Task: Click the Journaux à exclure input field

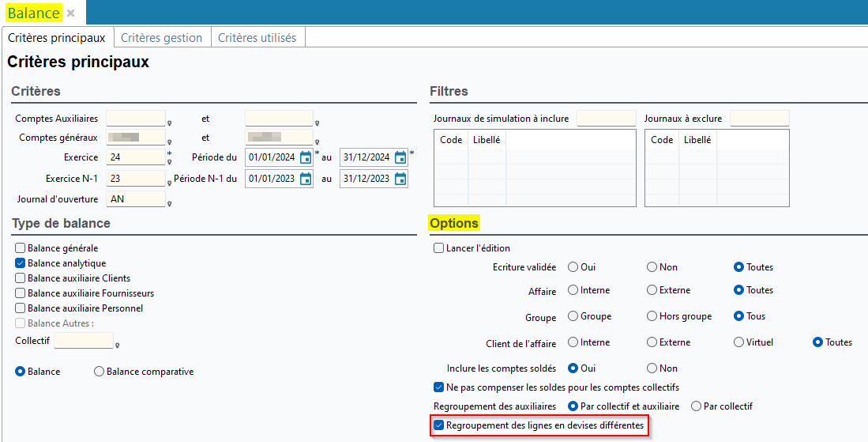Action: (x=759, y=119)
